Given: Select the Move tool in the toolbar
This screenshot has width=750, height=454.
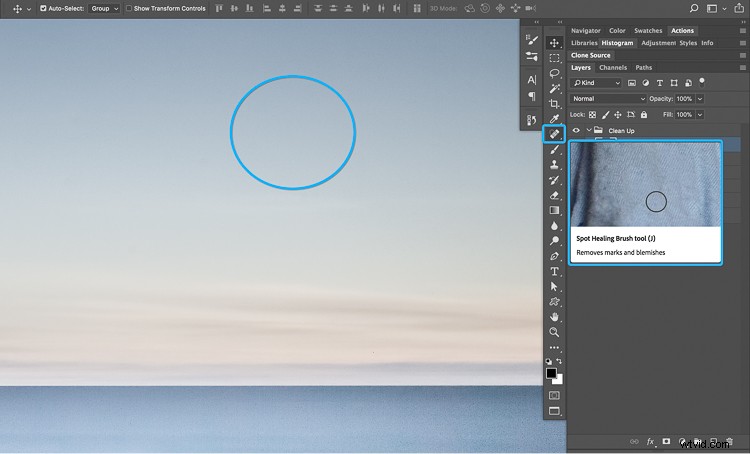Looking at the screenshot, I should (x=554, y=43).
